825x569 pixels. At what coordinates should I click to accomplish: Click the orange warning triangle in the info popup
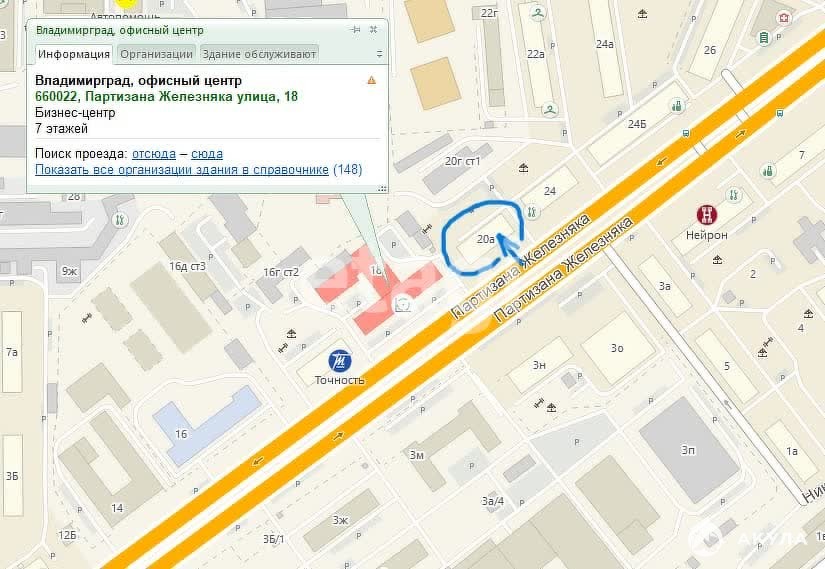pos(371,80)
